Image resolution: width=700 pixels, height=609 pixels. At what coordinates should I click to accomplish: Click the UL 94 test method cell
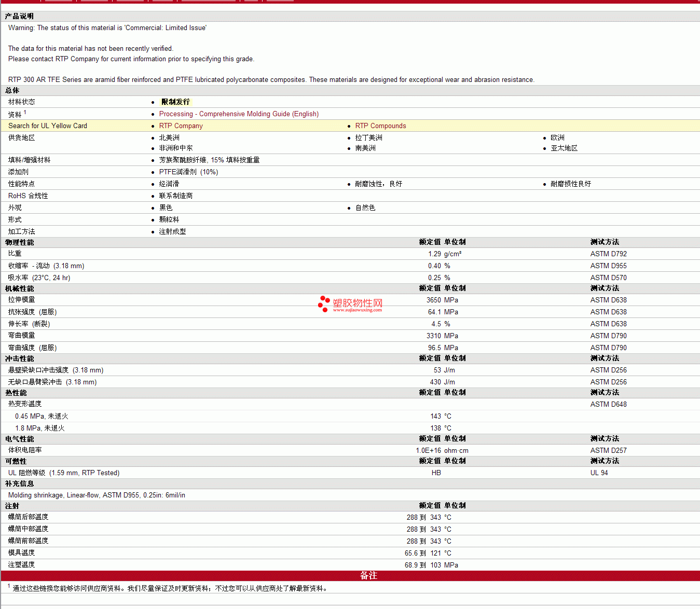pyautogui.click(x=599, y=473)
